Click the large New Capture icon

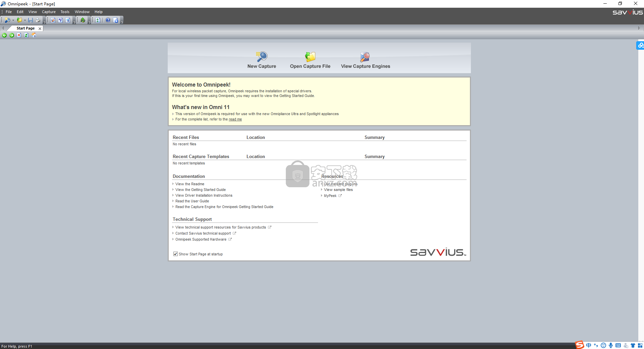coord(262,57)
